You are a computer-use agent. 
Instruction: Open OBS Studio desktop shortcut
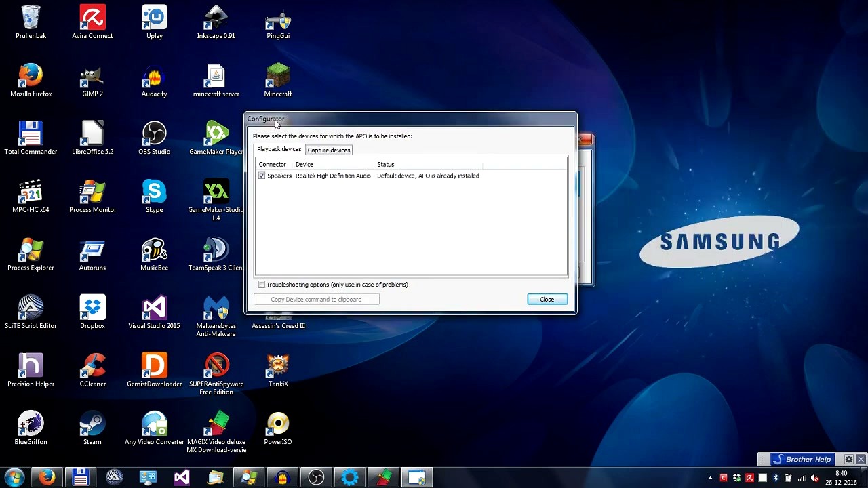(x=154, y=138)
